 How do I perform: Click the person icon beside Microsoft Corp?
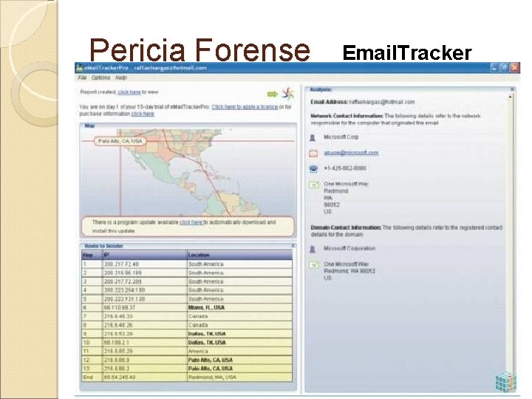[x=313, y=137]
